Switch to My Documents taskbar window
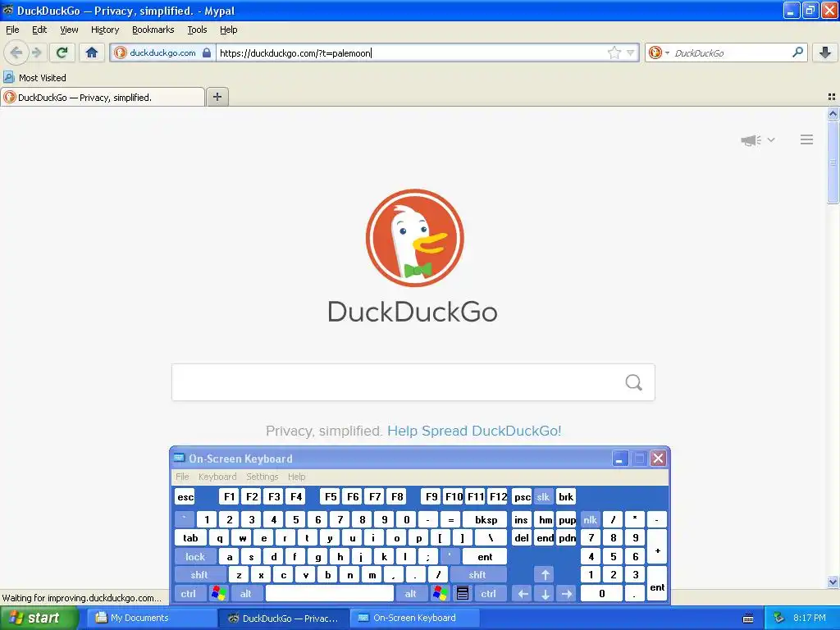The width and height of the screenshot is (840, 630). (x=150, y=619)
